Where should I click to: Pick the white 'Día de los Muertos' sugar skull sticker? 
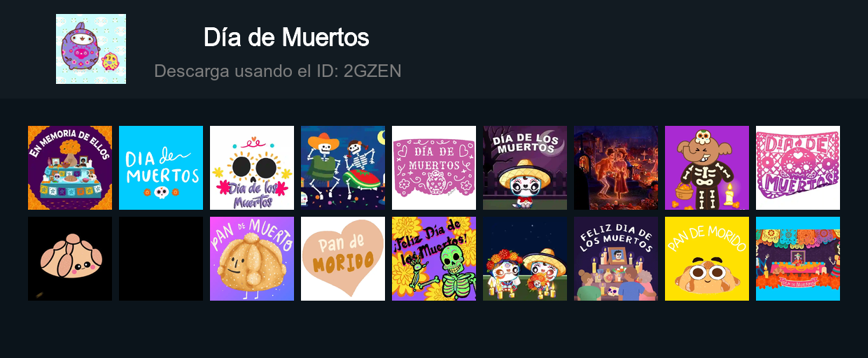click(252, 168)
